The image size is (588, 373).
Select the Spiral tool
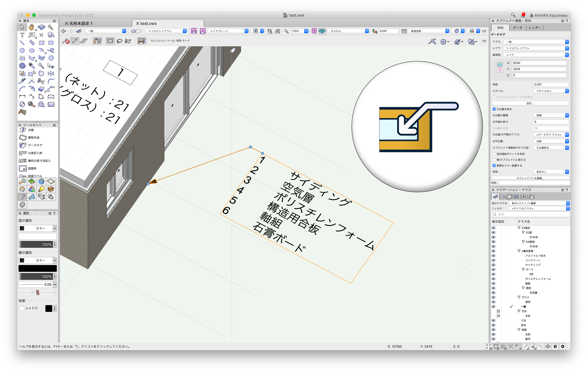22,66
